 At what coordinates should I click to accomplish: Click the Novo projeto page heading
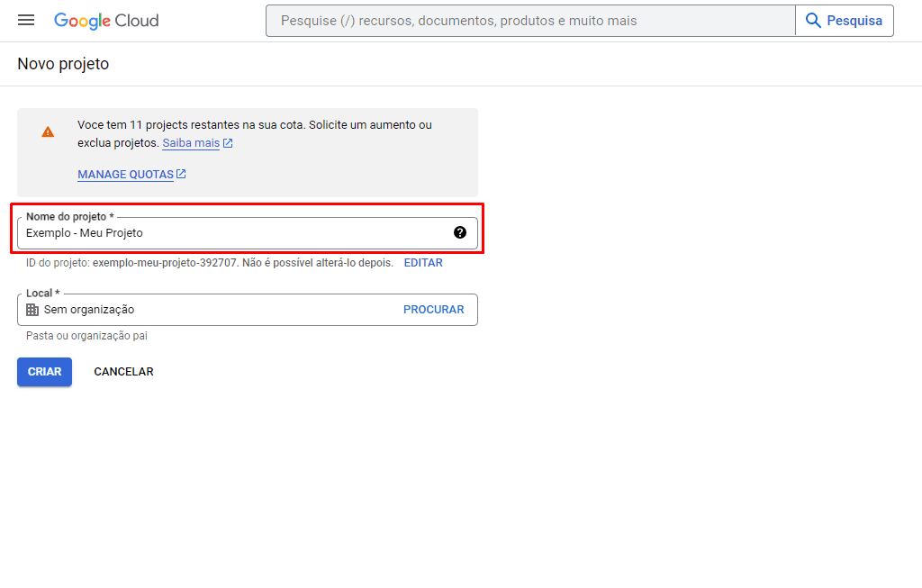63,64
